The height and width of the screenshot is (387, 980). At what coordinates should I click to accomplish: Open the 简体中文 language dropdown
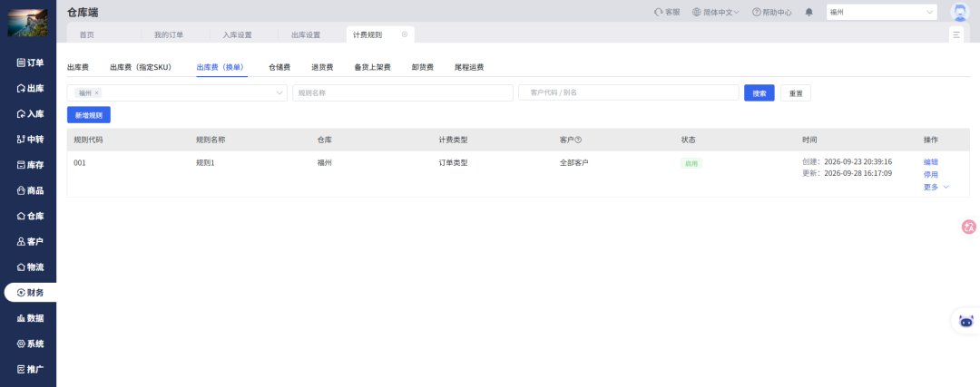[716, 12]
